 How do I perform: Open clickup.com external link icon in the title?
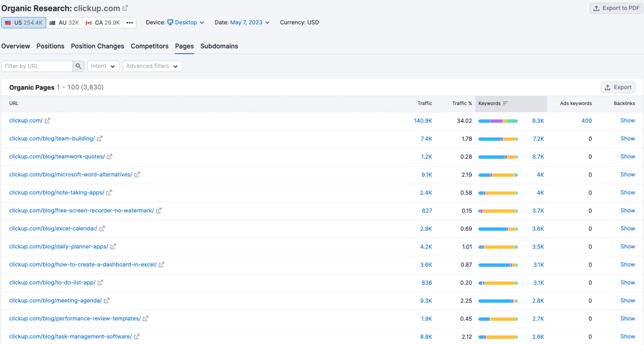click(125, 8)
